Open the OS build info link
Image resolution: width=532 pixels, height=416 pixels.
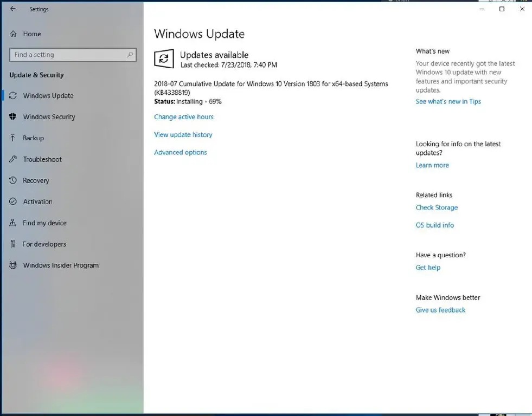434,225
